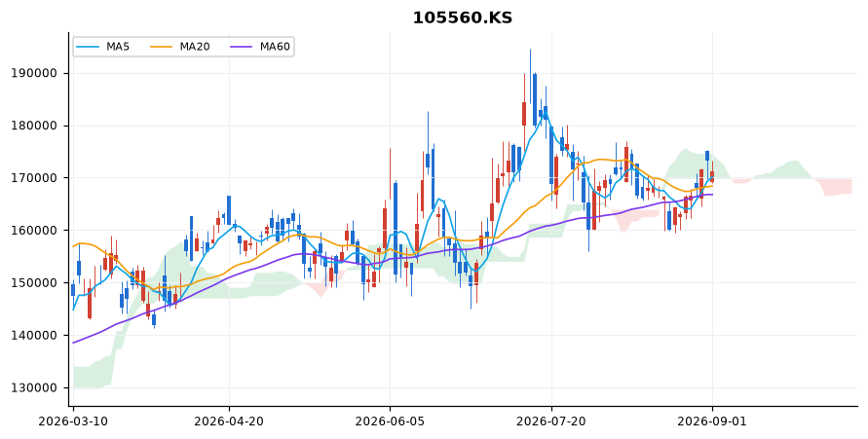Click the 150000 y-axis label

coord(34,283)
